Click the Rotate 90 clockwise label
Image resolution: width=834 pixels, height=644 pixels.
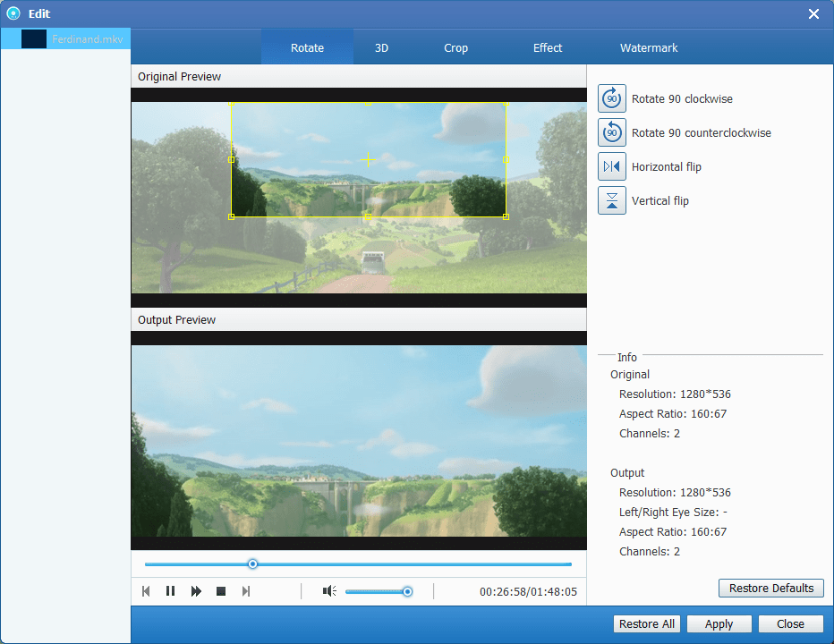[x=682, y=99]
